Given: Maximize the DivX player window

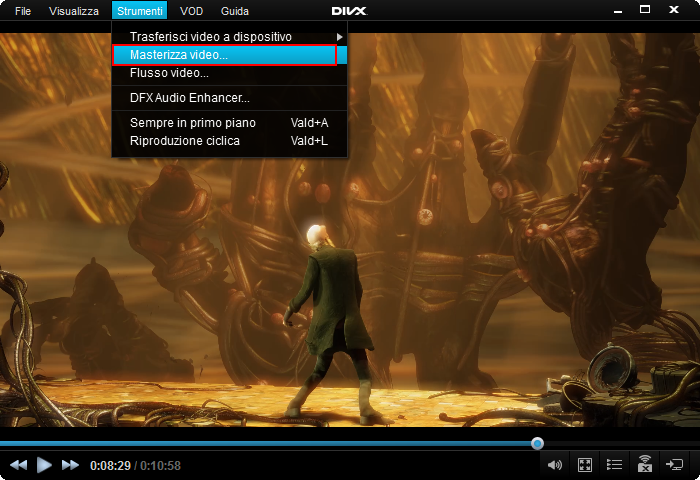Looking at the screenshot, I should (645, 9).
